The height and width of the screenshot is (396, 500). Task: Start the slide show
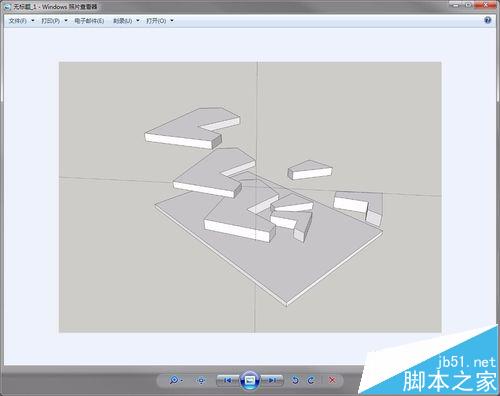pyautogui.click(x=250, y=380)
